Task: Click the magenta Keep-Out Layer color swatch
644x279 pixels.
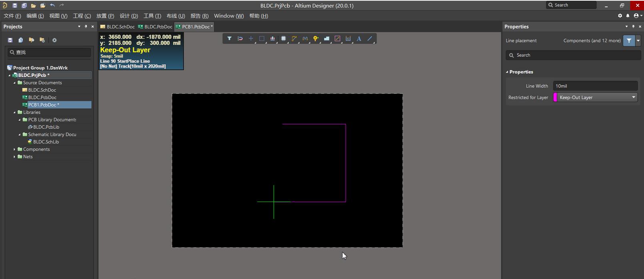Action: pos(555,97)
